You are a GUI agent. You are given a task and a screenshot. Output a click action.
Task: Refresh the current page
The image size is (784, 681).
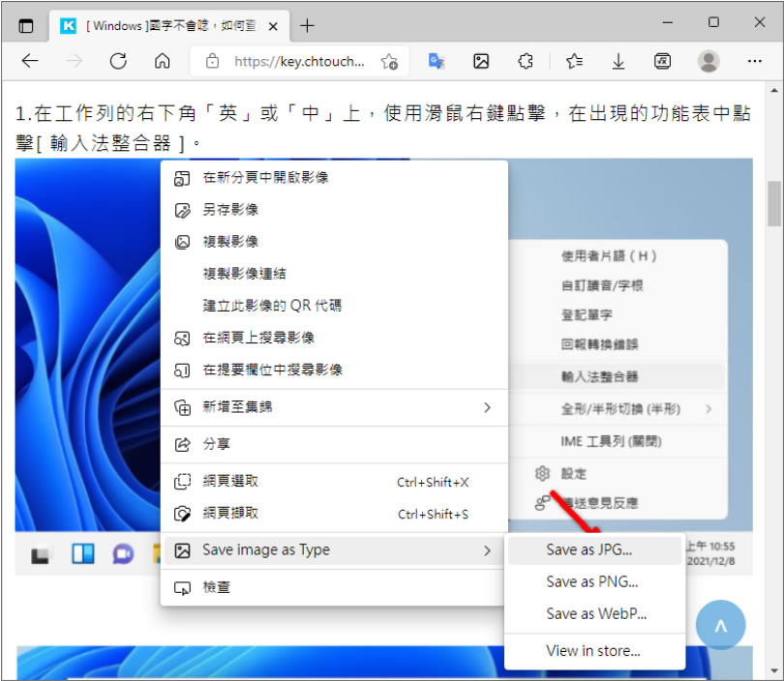click(x=118, y=62)
